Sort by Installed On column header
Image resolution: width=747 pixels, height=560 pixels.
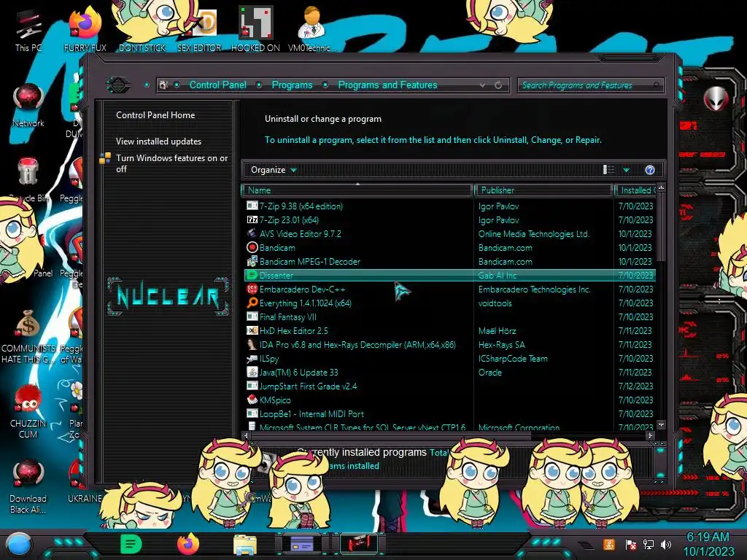point(636,190)
